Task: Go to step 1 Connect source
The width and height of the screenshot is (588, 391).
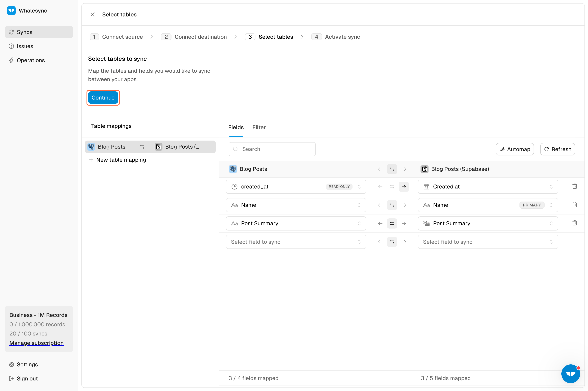Action: (116, 37)
